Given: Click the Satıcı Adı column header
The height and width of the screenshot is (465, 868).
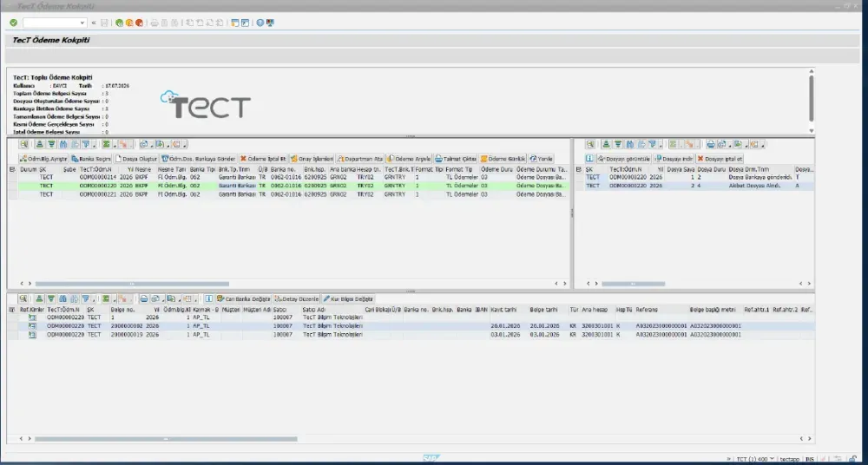Looking at the screenshot, I should tap(332, 310).
